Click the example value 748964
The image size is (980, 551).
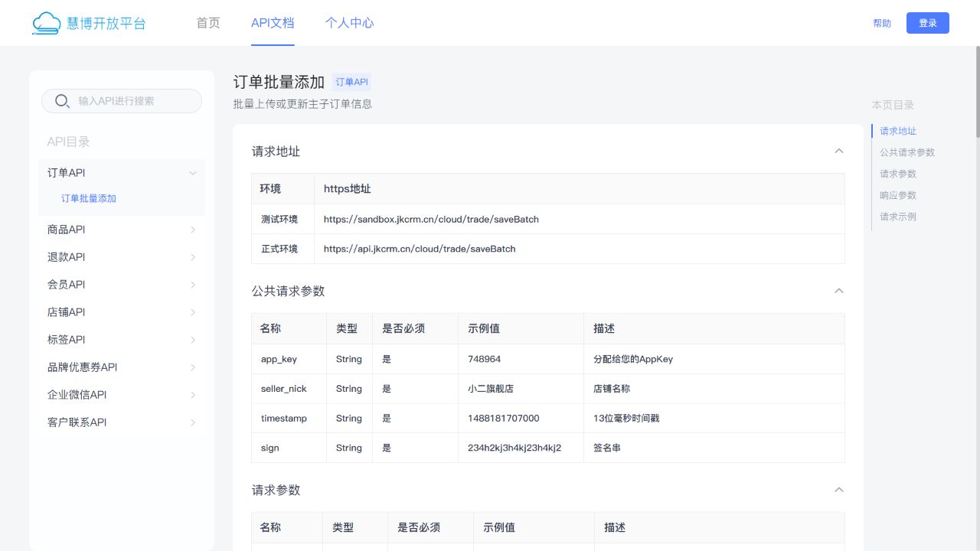tap(484, 359)
